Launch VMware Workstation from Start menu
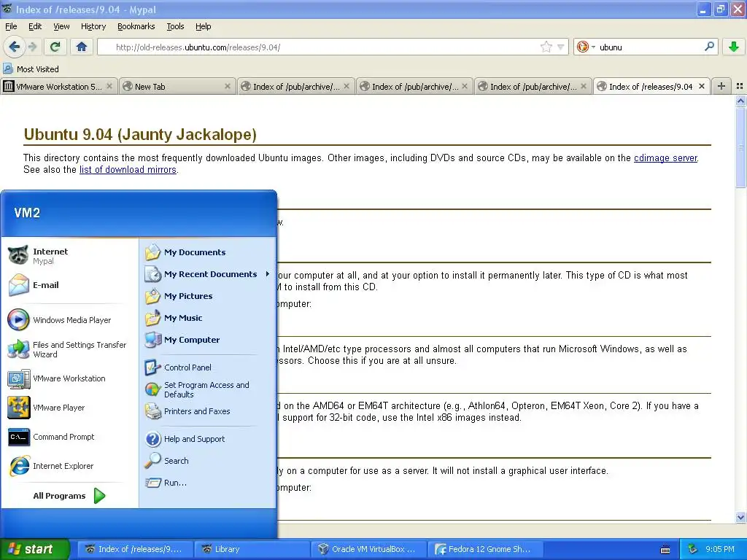747x560 pixels. 69,378
